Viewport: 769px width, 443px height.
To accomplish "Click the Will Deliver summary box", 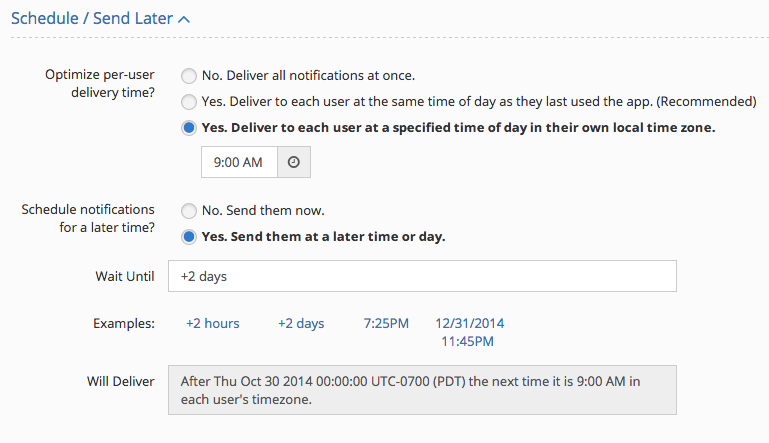I will [422, 390].
